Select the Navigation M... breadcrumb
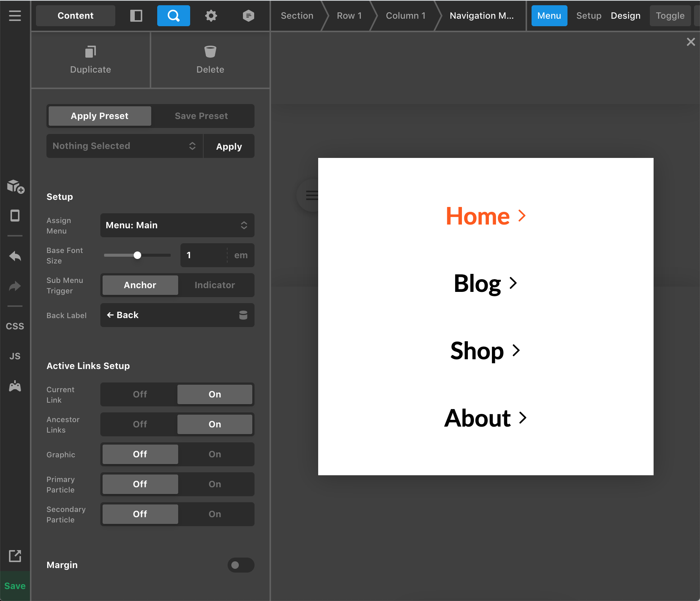The image size is (700, 601). (x=482, y=16)
